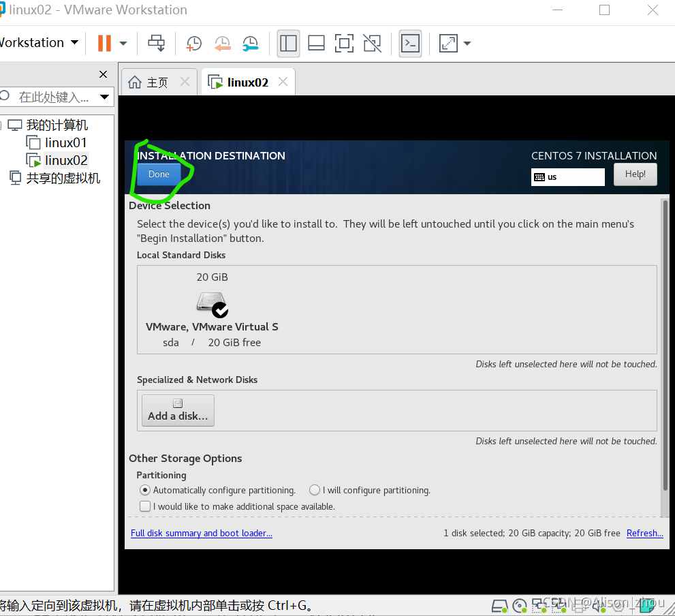Enter full screen mode
This screenshot has height=616, width=675.
pos(345,43)
